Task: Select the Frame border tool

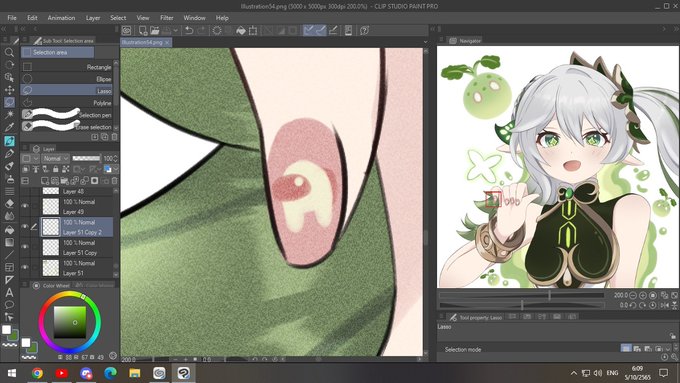Action: click(9, 267)
